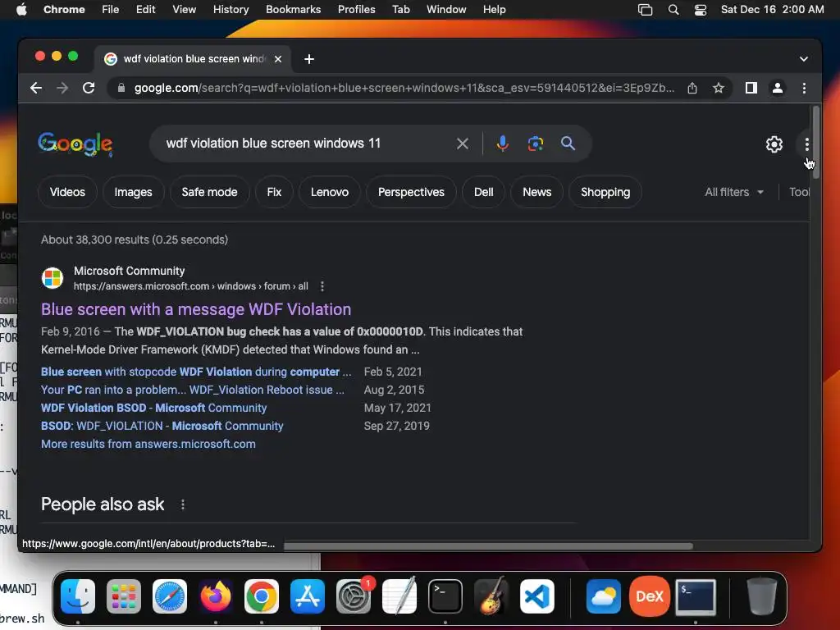This screenshot has height=630, width=840.
Task: Apply the Fix filter chip
Action: (x=274, y=192)
